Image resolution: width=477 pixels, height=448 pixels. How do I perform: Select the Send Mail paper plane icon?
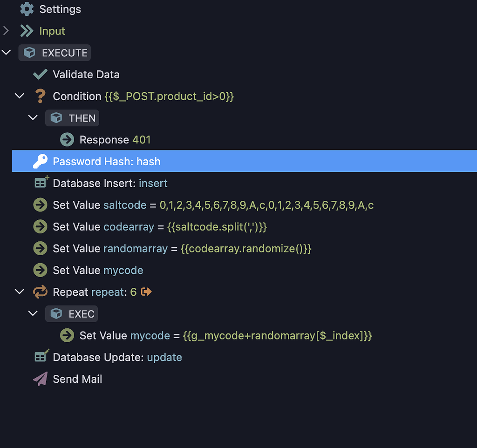click(x=41, y=378)
